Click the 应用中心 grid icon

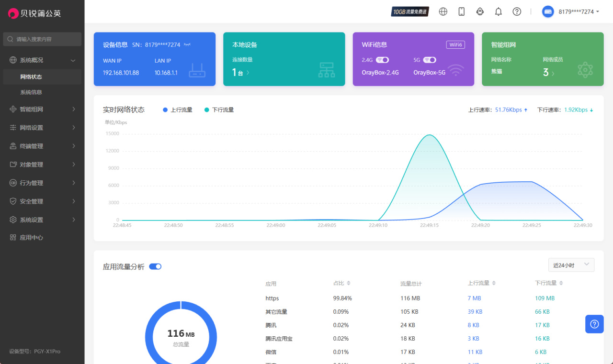pyautogui.click(x=13, y=238)
